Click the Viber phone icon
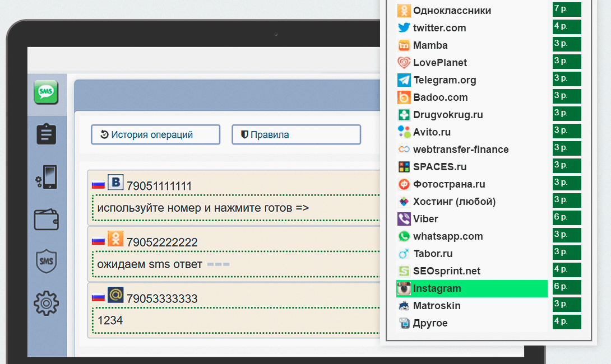The width and height of the screenshot is (611, 364). [404, 219]
